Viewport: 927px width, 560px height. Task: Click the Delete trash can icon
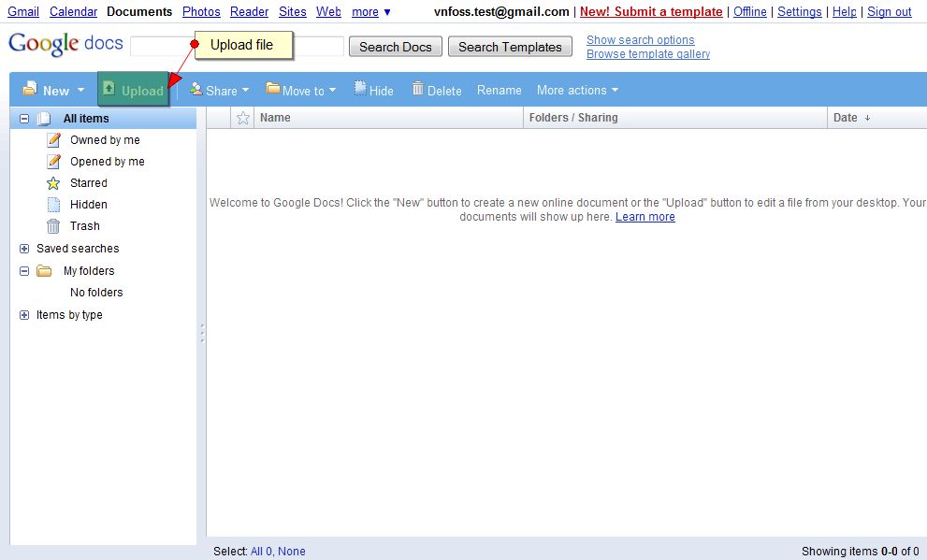(418, 89)
